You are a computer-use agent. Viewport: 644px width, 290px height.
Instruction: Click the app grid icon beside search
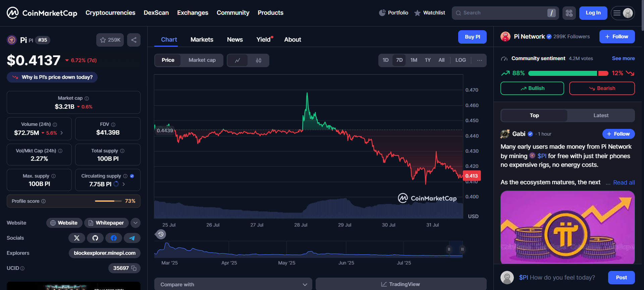[569, 13]
